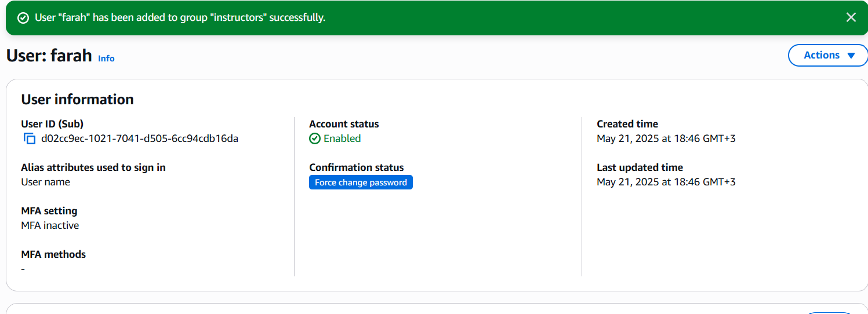Click the Created time date value
The width and height of the screenshot is (868, 314).
[666, 138]
